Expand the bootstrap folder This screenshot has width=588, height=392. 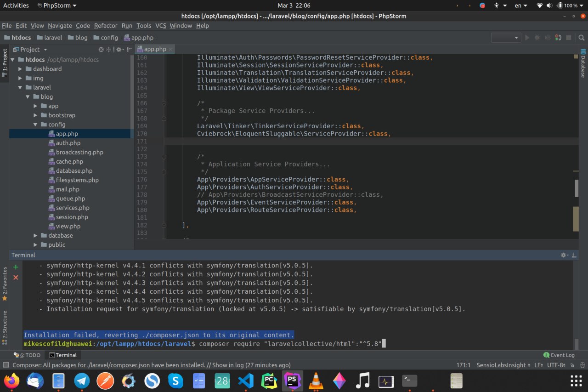click(x=36, y=115)
